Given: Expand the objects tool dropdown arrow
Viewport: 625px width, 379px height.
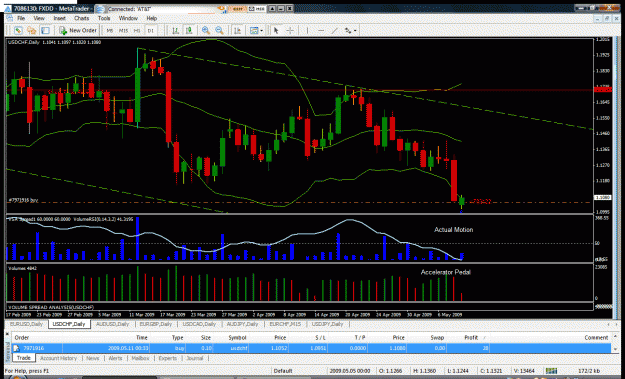Looking at the screenshot, I should [x=355, y=30].
